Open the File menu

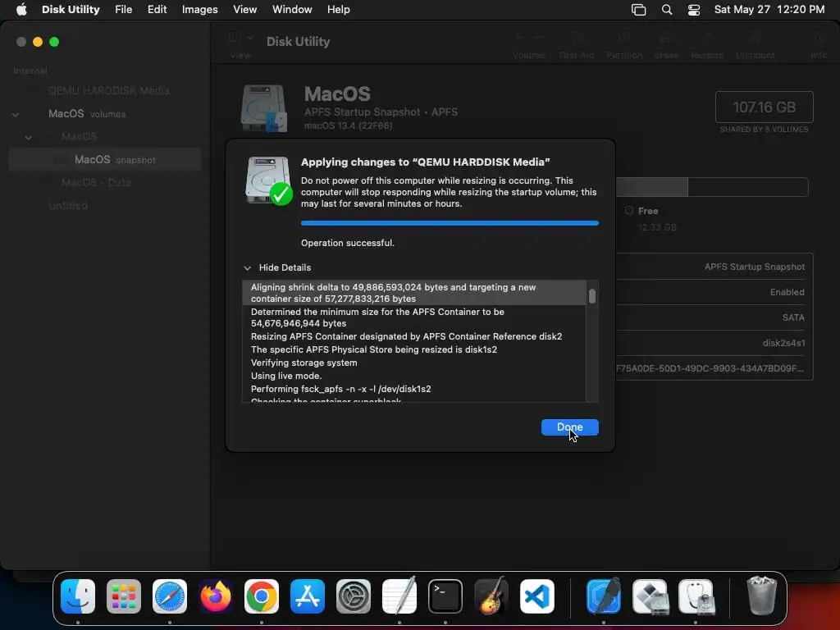(123, 9)
